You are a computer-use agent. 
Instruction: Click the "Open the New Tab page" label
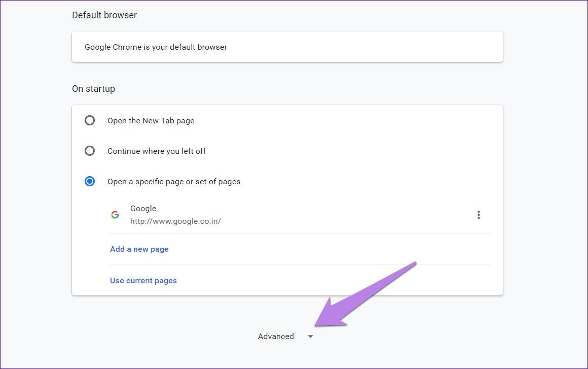click(x=151, y=121)
